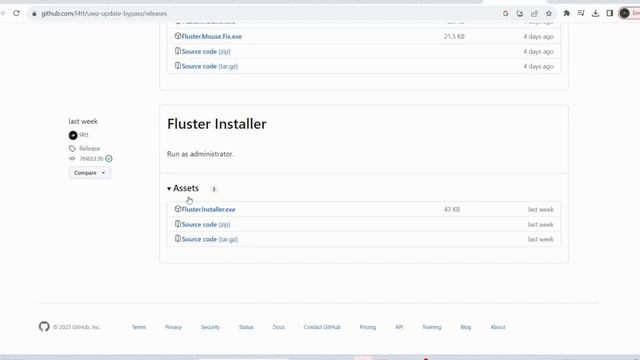This screenshot has width=640, height=360.
Task: Open the media control playlist icon
Action: [x=581, y=13]
